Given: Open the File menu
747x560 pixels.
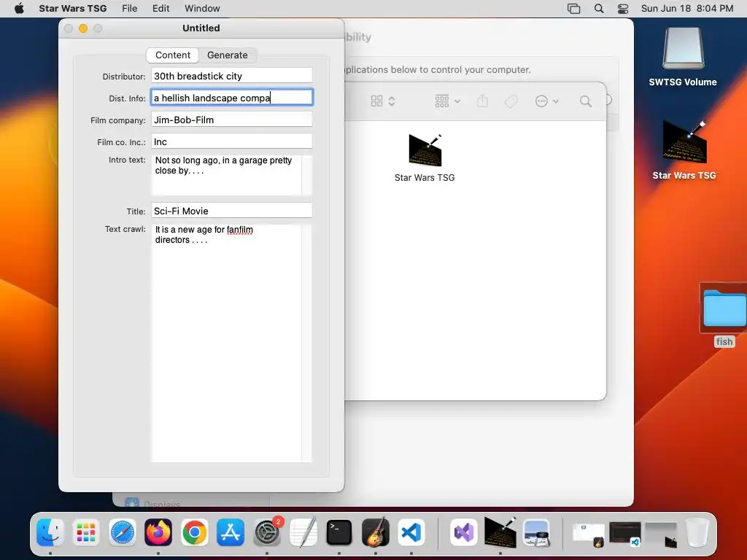Looking at the screenshot, I should coord(129,8).
